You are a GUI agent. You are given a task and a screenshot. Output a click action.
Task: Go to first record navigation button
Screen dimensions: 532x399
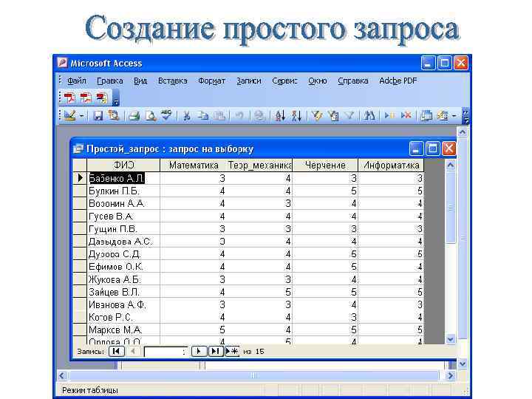pyautogui.click(x=117, y=351)
